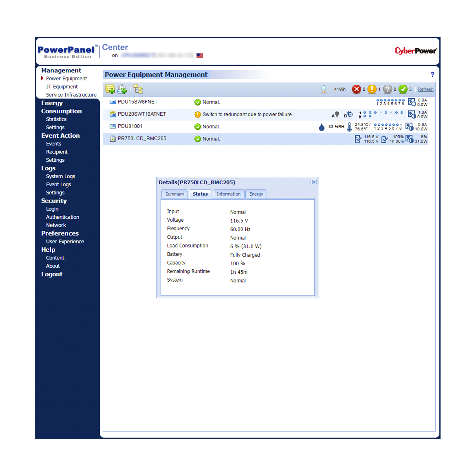The width and height of the screenshot is (476, 476).
Task: Click humidity droplet icon on PDU81001
Action: (x=322, y=127)
